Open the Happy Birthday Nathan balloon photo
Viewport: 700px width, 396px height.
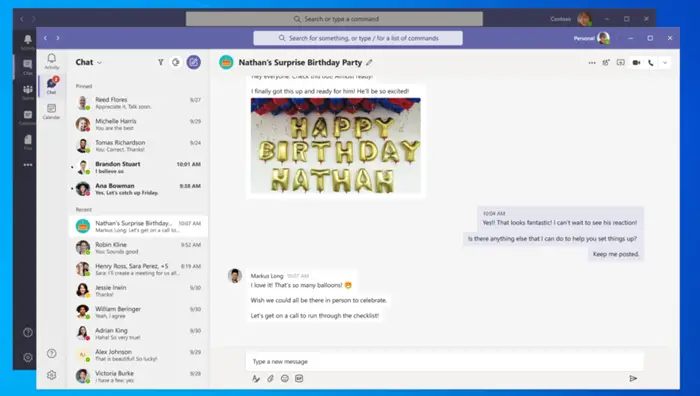(335, 146)
